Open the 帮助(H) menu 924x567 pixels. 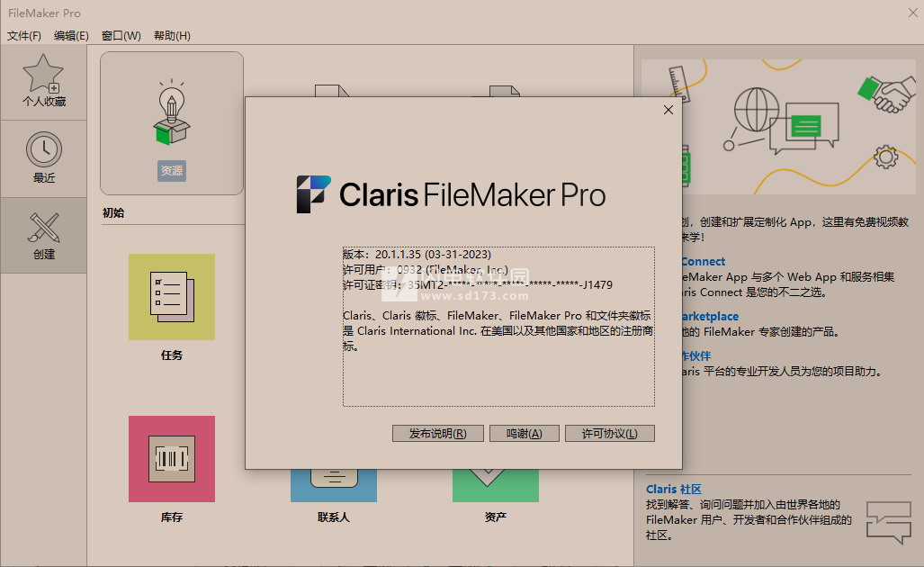(172, 36)
